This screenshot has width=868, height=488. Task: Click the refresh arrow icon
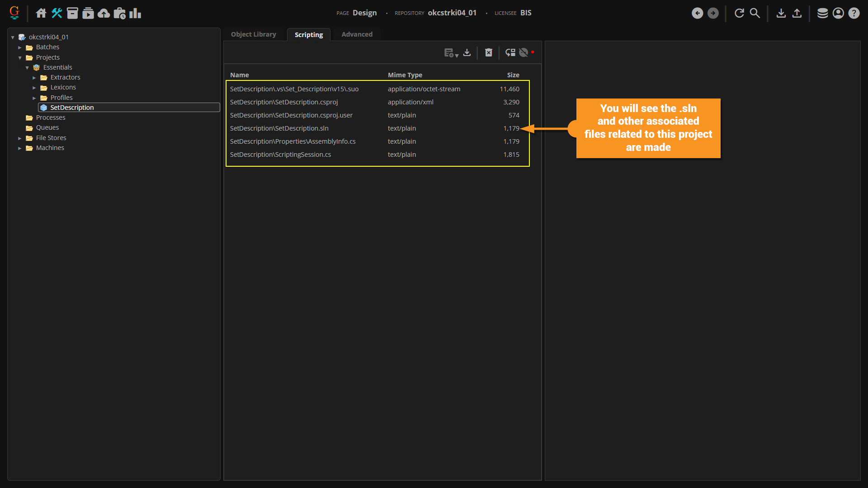point(739,13)
